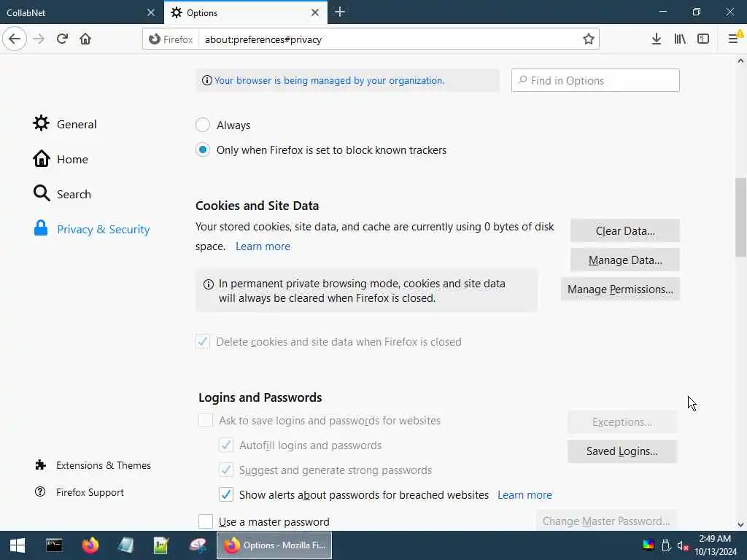Open the Home settings category
Viewport: 747px width, 560px height.
click(x=61, y=159)
